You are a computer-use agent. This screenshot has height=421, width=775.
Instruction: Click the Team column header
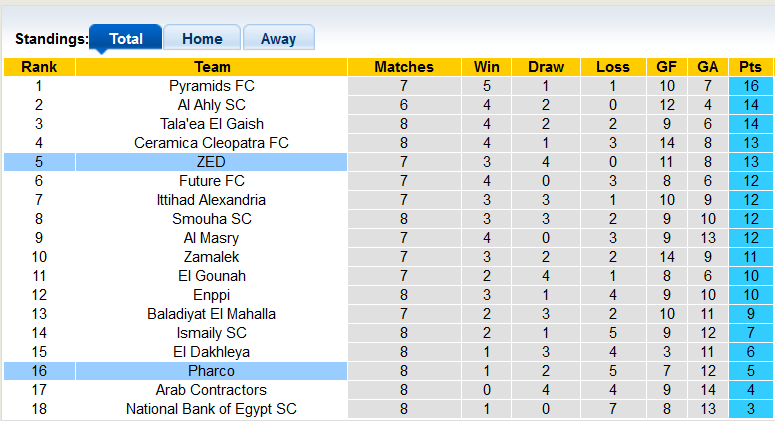(212, 67)
